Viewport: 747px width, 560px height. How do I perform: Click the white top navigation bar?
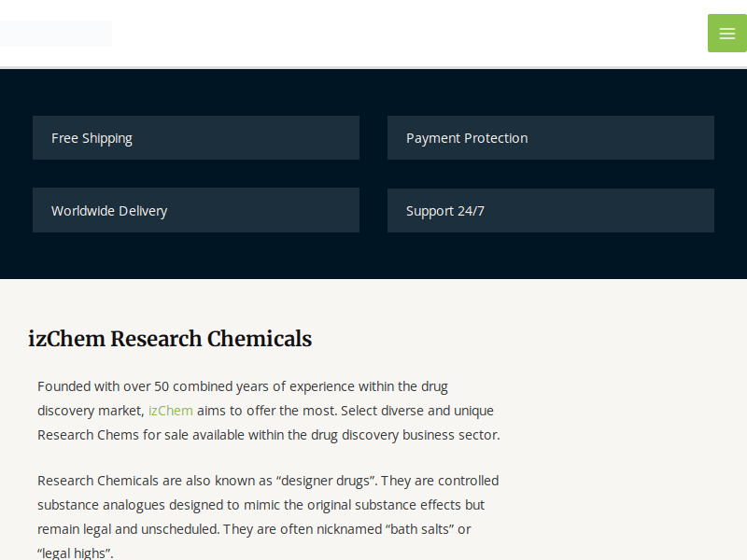point(373,33)
